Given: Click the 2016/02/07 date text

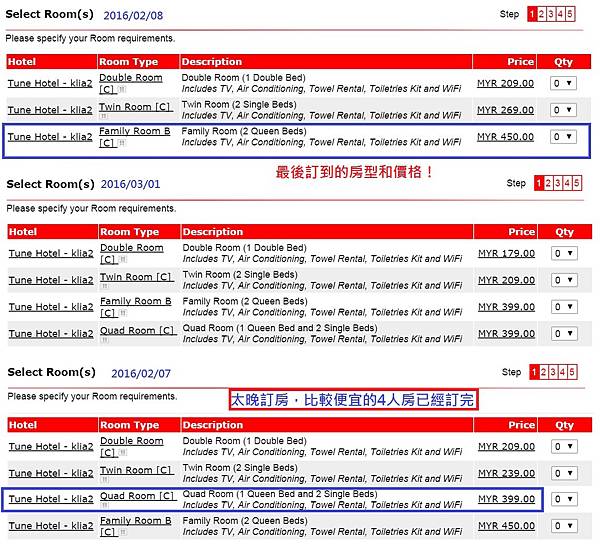Looking at the screenshot, I should pos(141,374).
